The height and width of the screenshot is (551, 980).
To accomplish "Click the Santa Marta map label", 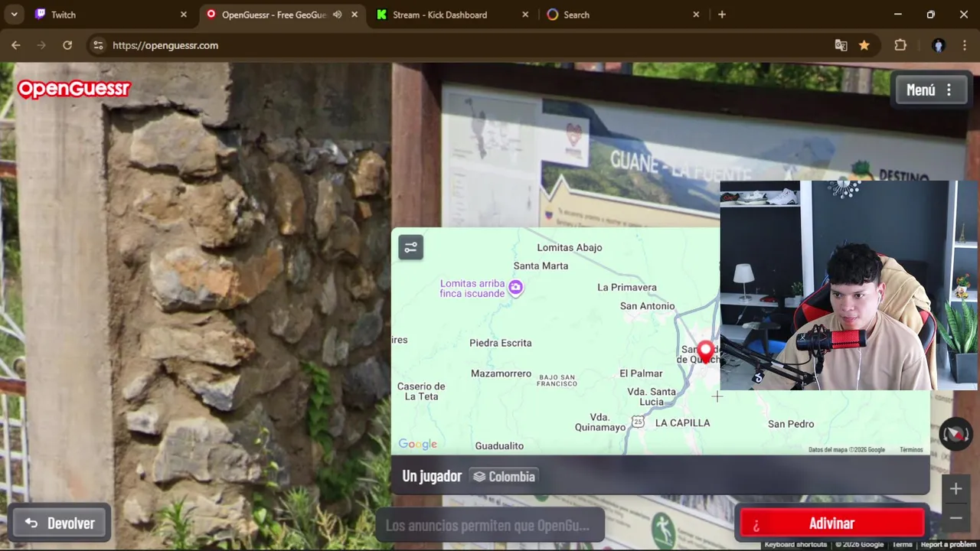I will pyautogui.click(x=541, y=266).
